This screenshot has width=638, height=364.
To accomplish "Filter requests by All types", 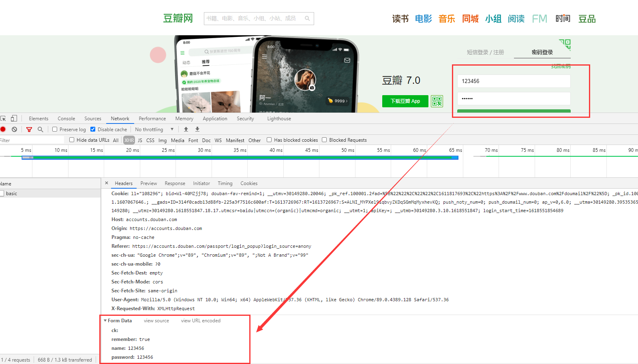I will [116, 140].
